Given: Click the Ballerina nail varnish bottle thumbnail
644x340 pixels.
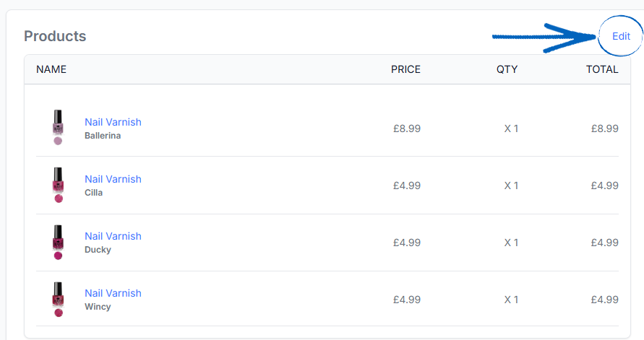Looking at the screenshot, I should tap(58, 127).
